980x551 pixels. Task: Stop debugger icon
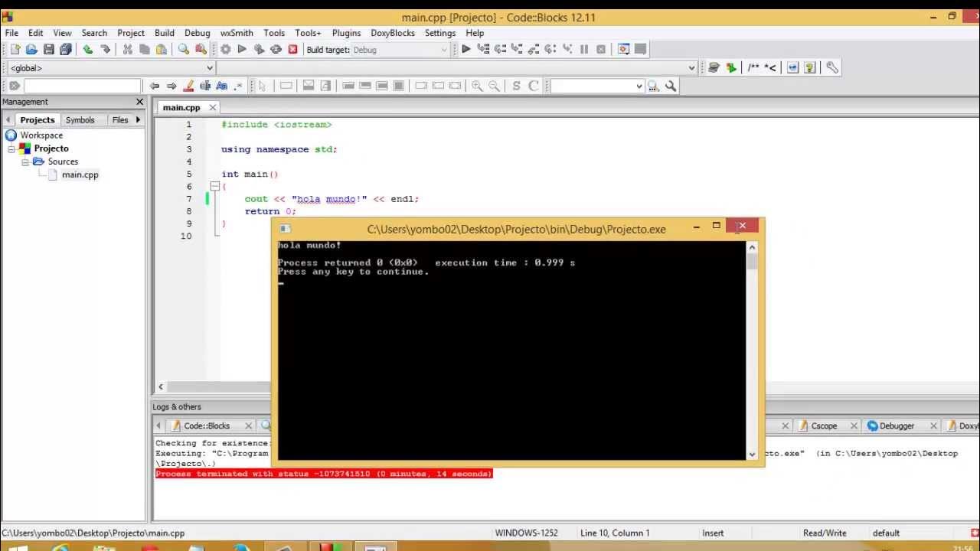click(x=601, y=49)
